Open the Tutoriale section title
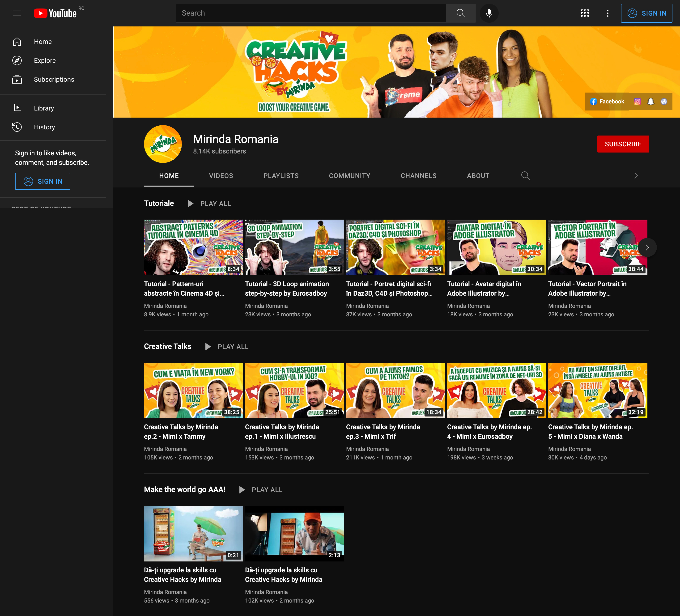The height and width of the screenshot is (616, 680). pyautogui.click(x=159, y=203)
